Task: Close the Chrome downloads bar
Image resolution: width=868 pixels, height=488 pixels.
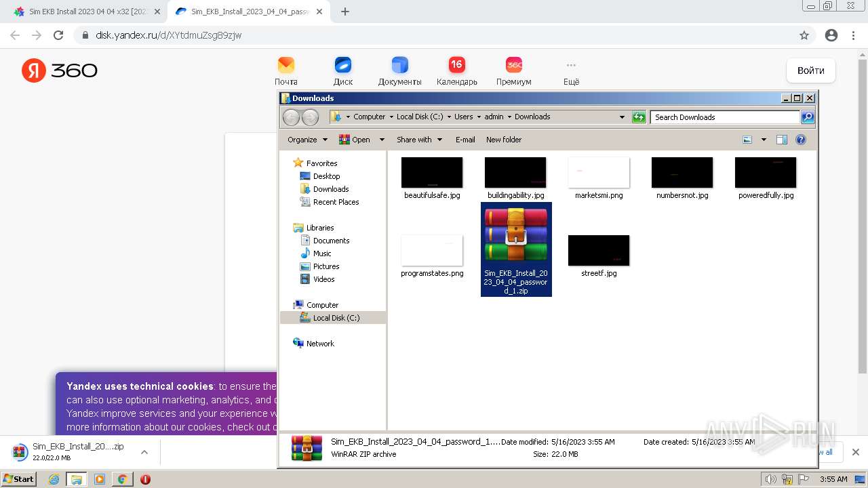Action: click(855, 452)
